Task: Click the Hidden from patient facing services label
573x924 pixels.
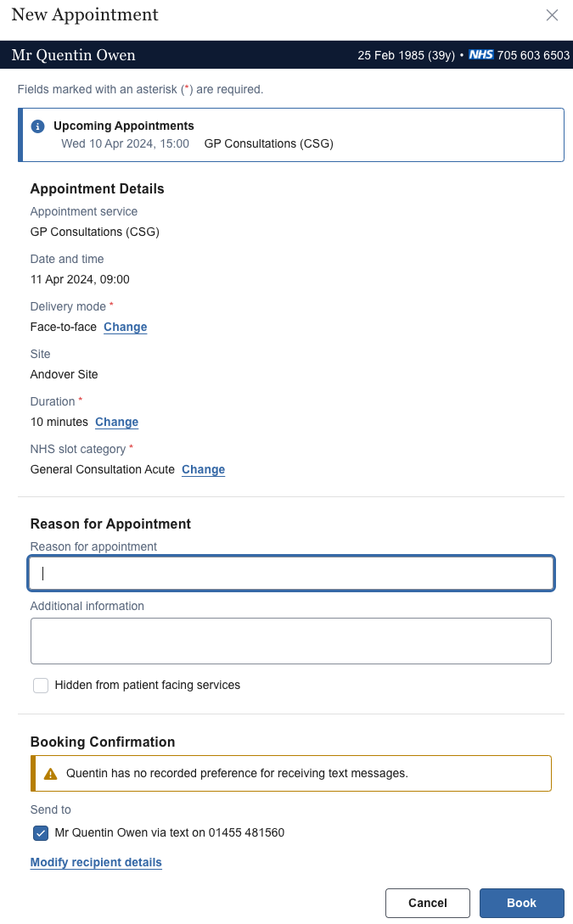Action: (148, 686)
